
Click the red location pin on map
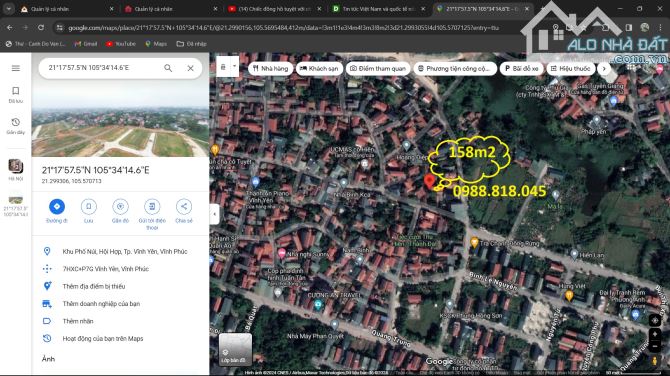[429, 181]
